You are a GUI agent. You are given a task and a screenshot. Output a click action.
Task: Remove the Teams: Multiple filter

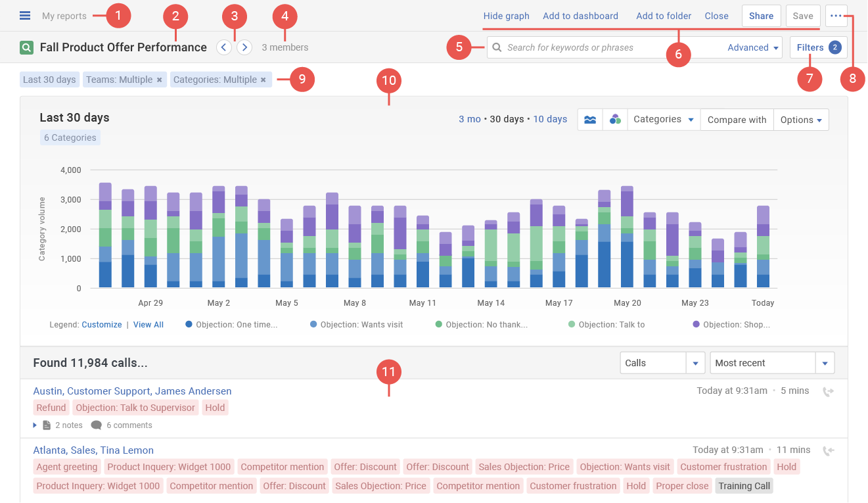coord(159,80)
